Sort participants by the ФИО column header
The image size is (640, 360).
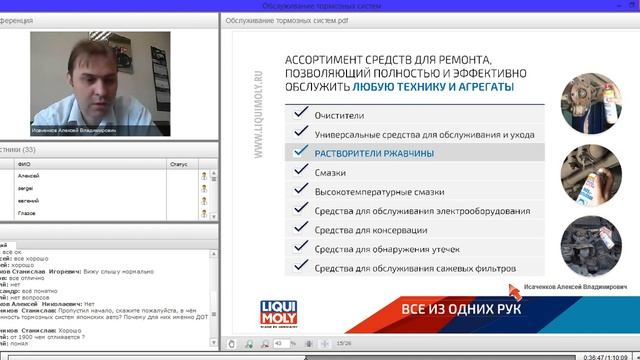[x=90, y=164]
